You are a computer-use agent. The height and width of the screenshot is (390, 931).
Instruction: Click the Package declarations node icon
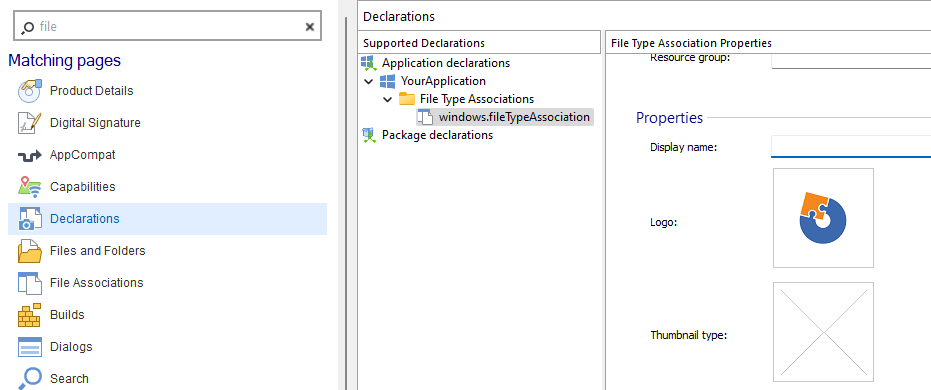coord(369,136)
